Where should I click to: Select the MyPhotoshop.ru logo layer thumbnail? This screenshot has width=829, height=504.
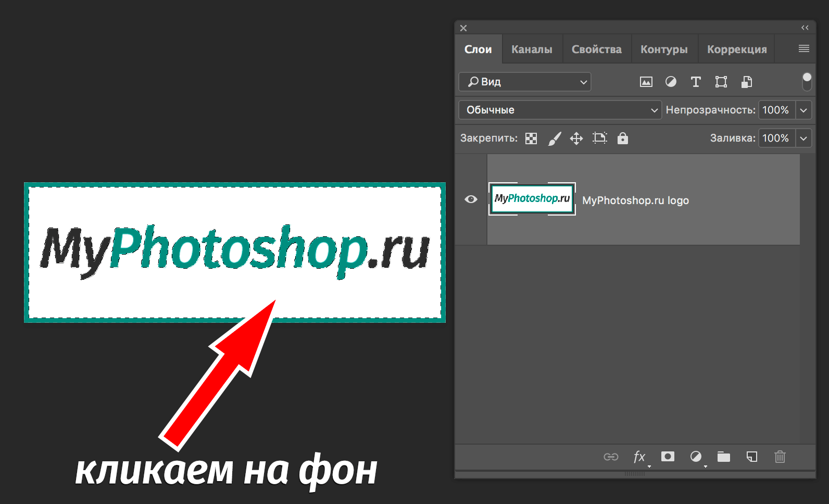532,199
